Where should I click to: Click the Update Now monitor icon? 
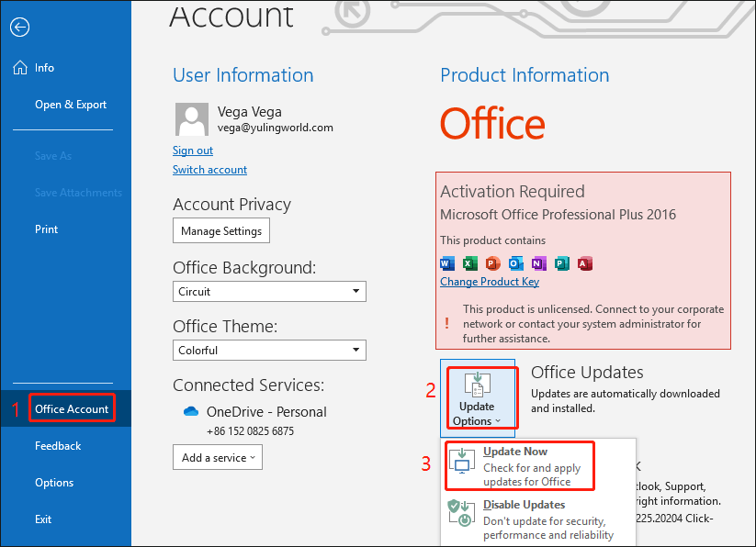(462, 462)
